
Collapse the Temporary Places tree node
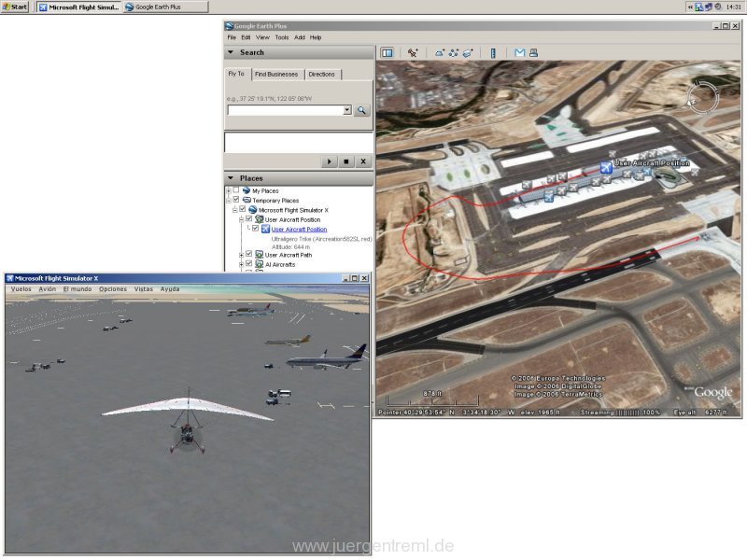tap(228, 200)
